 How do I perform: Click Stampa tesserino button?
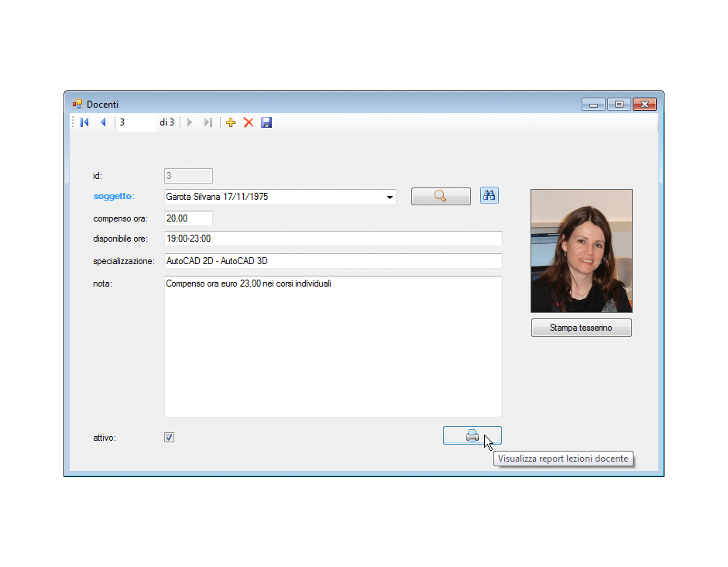pyautogui.click(x=582, y=328)
